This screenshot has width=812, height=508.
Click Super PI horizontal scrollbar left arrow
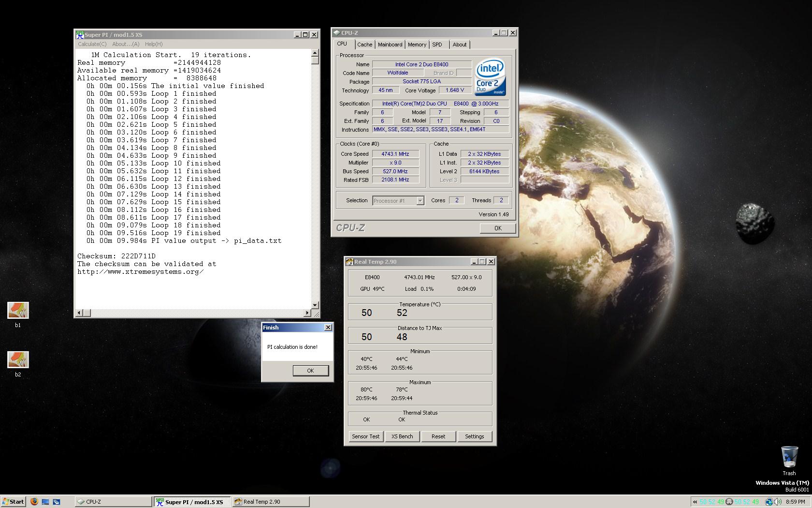(x=80, y=313)
